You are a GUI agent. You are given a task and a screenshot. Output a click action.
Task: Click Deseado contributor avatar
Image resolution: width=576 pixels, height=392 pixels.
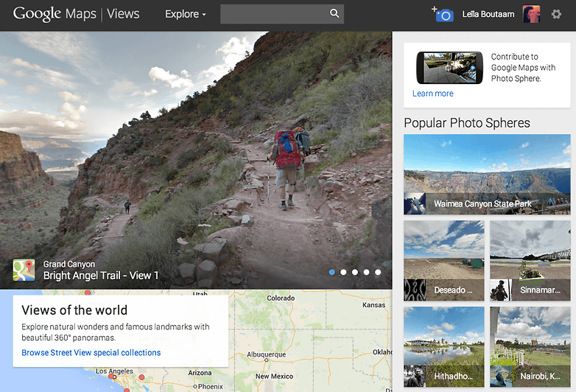pos(415,290)
